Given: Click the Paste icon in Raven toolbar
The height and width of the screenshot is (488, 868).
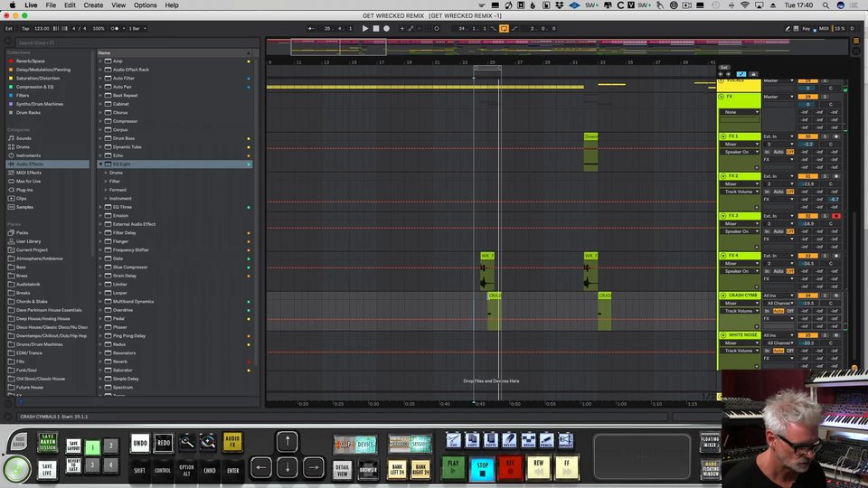Looking at the screenshot, I should click(490, 440).
